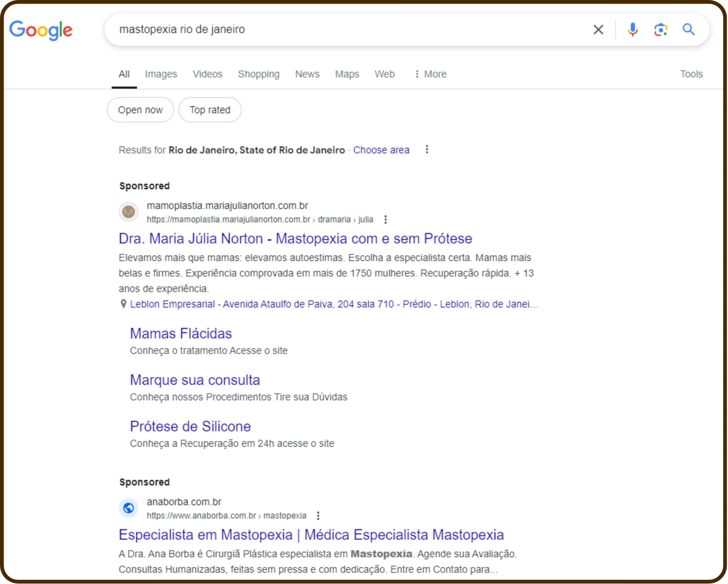Click the Google logo
This screenshot has width=728, height=584.
pyautogui.click(x=41, y=30)
